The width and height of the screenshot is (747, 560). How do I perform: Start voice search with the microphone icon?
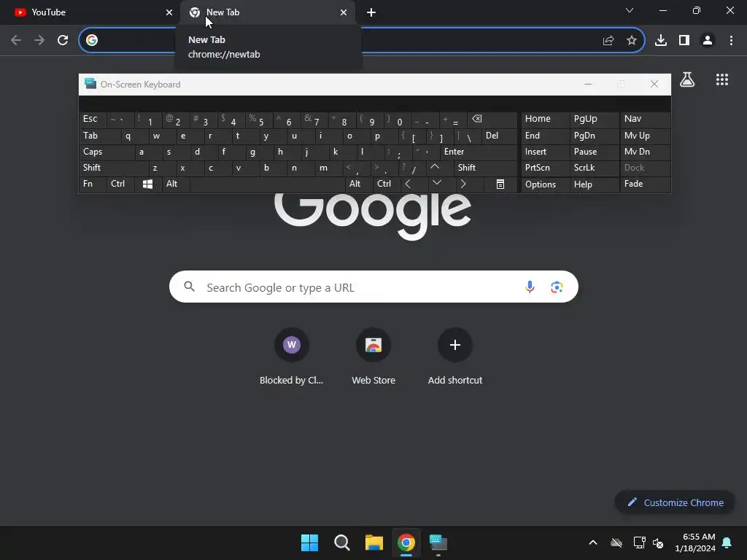(530, 287)
